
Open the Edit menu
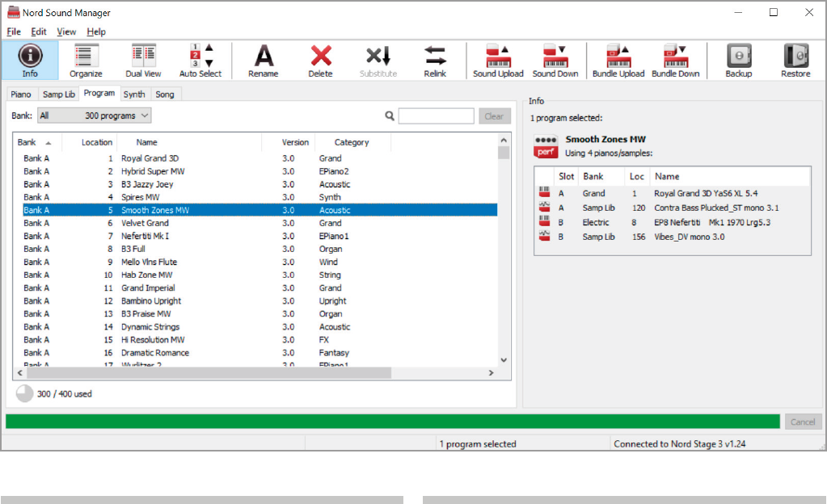(x=39, y=31)
